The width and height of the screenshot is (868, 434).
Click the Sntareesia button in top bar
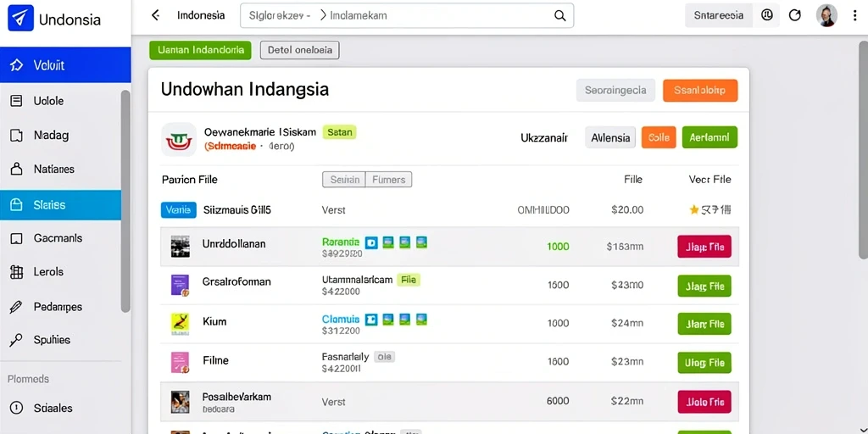click(719, 15)
